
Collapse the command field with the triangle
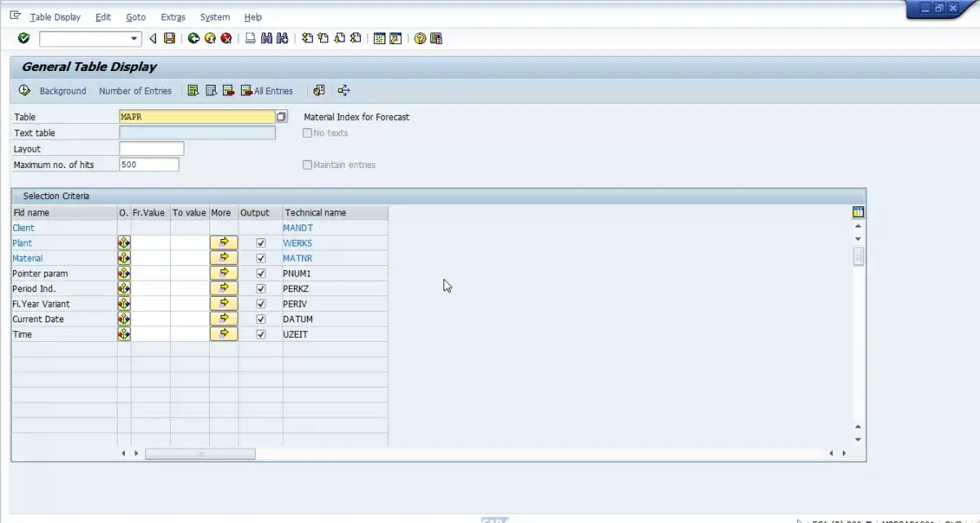153,38
